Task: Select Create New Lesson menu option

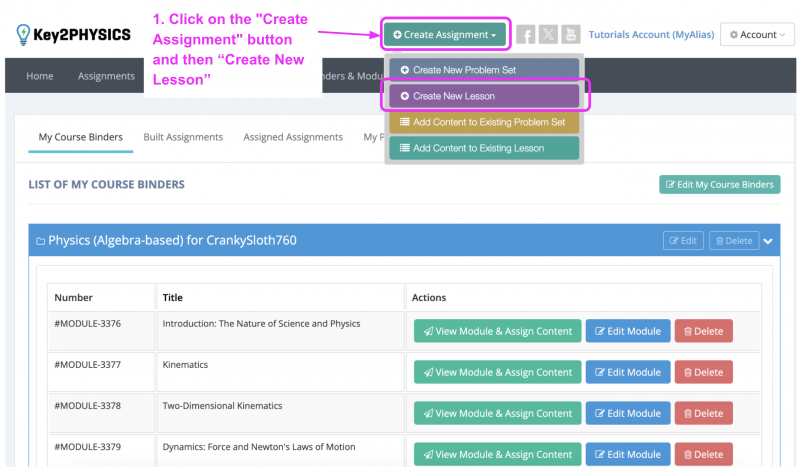Action: pyautogui.click(x=484, y=96)
